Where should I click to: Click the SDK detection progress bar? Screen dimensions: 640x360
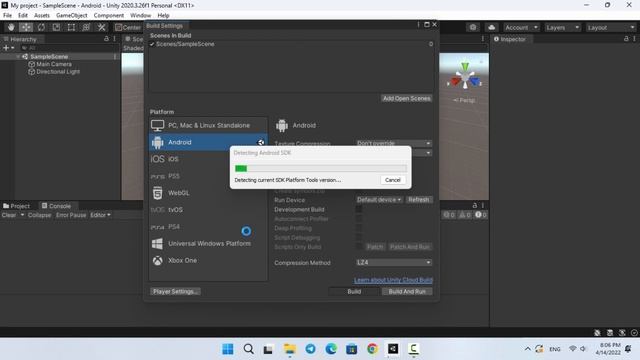320,168
